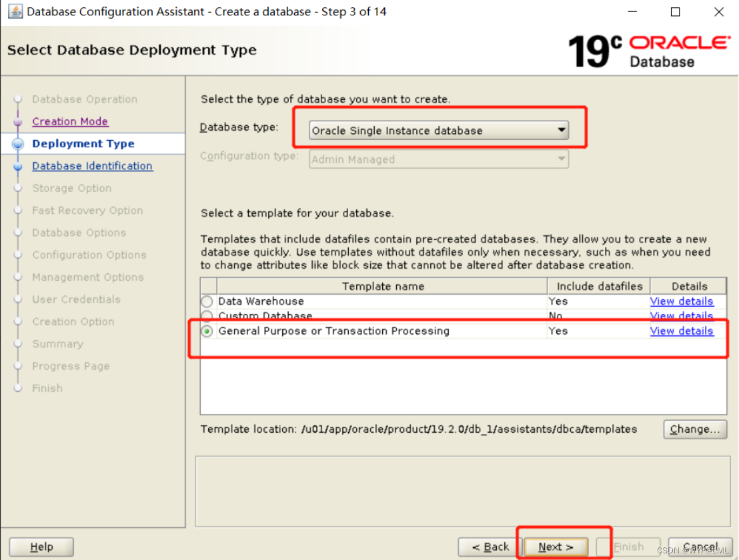Click the Java app icon in title bar
This screenshot has height=560, width=739.
click(15, 11)
